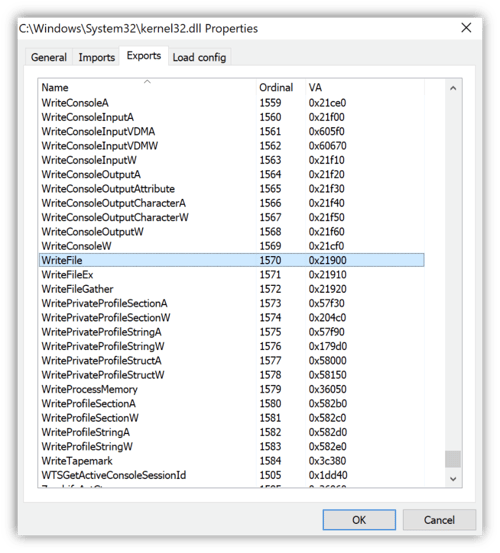Select the WriteConsoleOutputCharacterA row
The width and height of the screenshot is (500, 553).
(231, 203)
